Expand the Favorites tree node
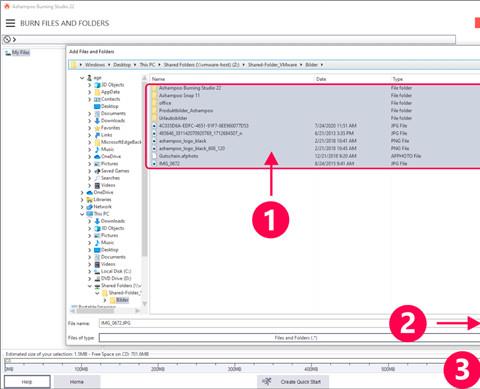 pyautogui.click(x=89, y=128)
